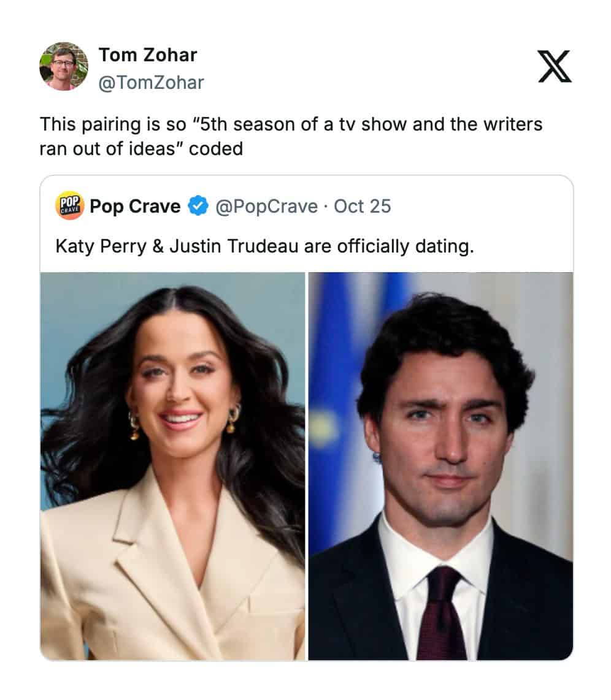The image size is (611, 700).
Task: Click the X logo
Action: tap(554, 66)
